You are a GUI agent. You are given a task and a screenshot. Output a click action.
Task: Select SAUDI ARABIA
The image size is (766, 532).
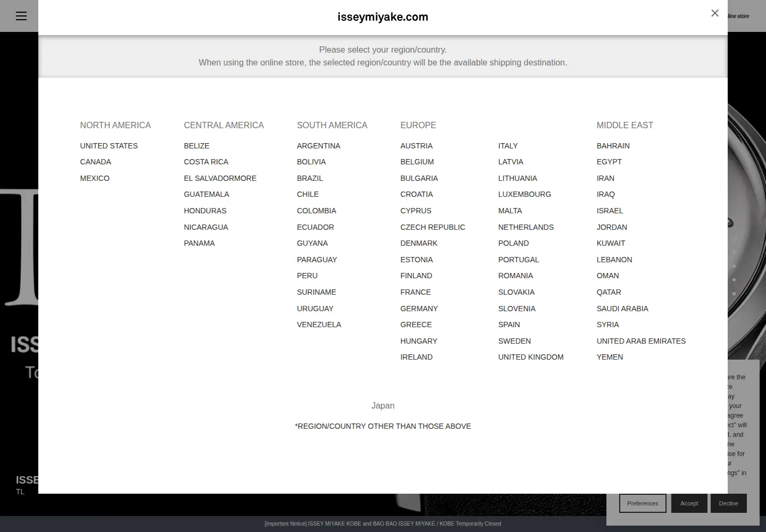click(x=622, y=309)
